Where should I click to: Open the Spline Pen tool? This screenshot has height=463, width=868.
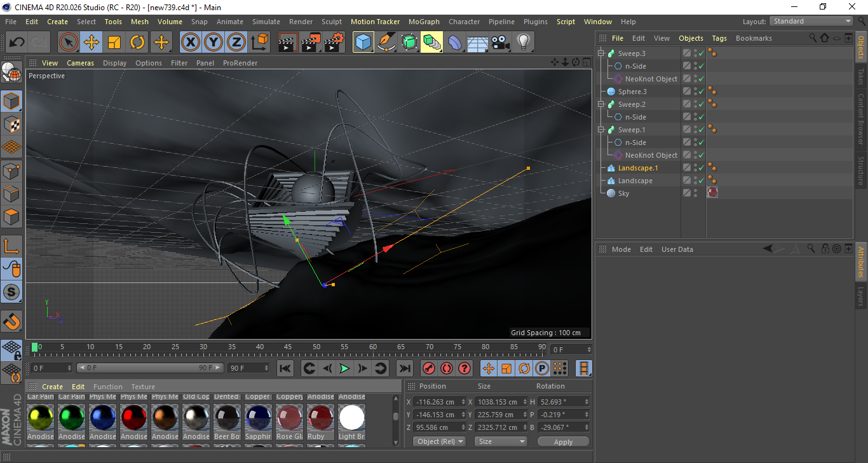point(386,43)
